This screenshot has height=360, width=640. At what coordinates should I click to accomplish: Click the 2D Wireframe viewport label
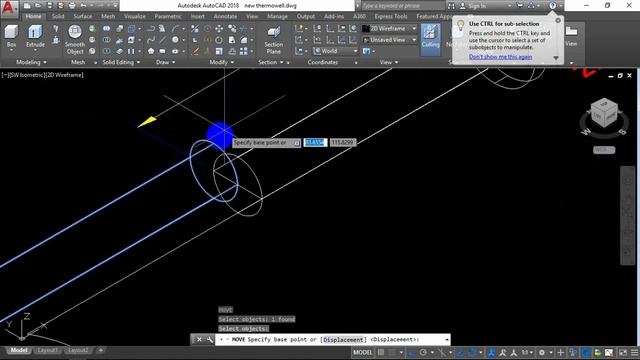pyautogui.click(x=65, y=75)
